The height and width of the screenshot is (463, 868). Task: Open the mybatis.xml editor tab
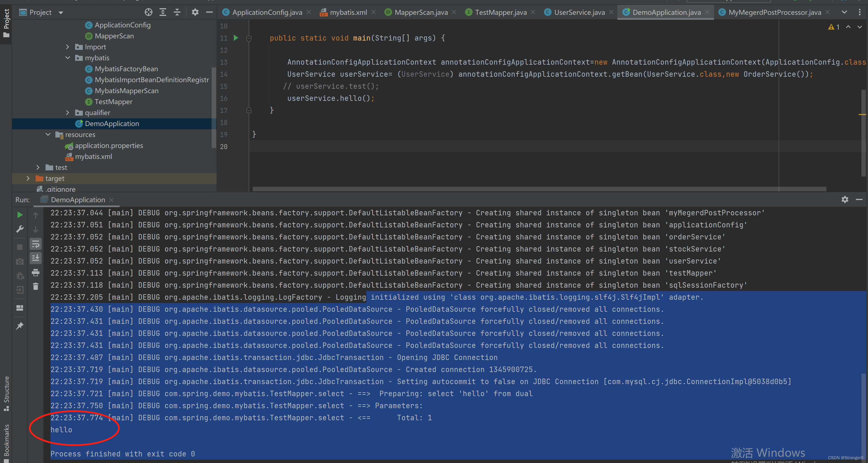click(348, 12)
